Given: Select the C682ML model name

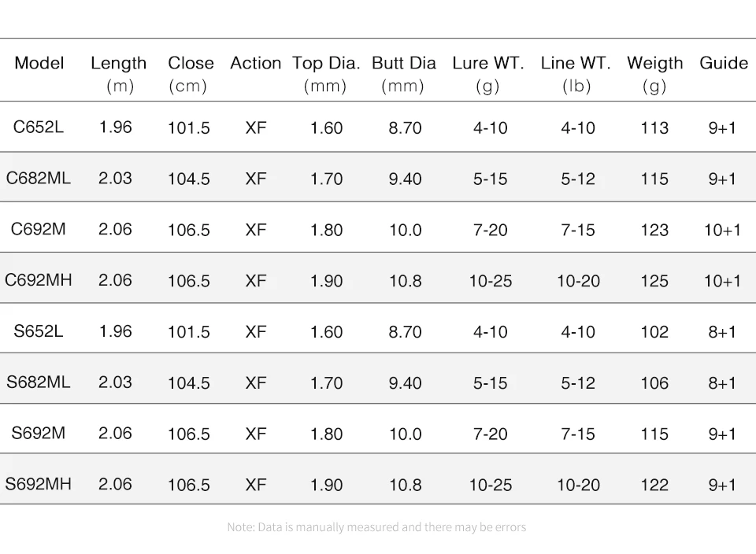Looking at the screenshot, I should point(39,178).
